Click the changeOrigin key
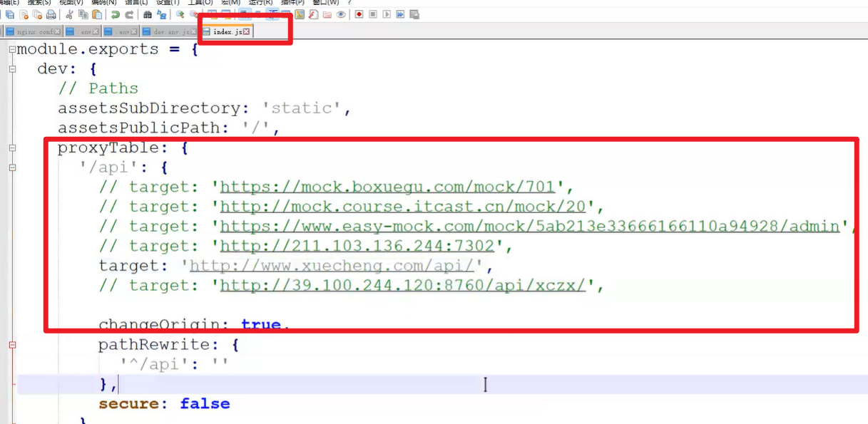868x424 pixels. point(159,325)
